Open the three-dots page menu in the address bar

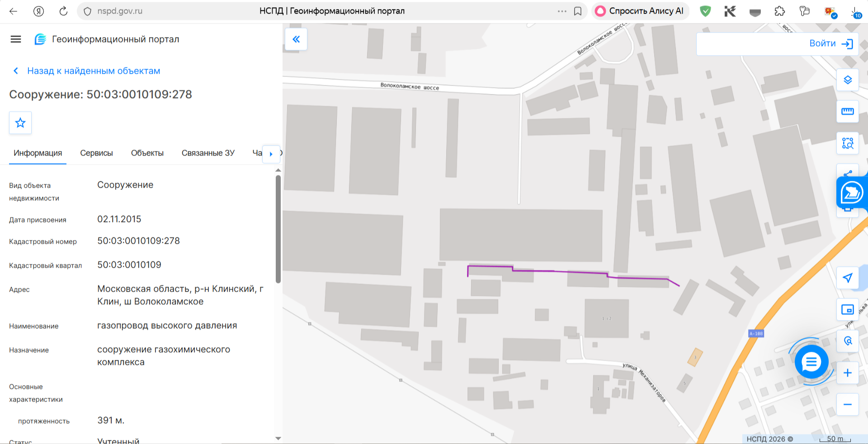(562, 11)
